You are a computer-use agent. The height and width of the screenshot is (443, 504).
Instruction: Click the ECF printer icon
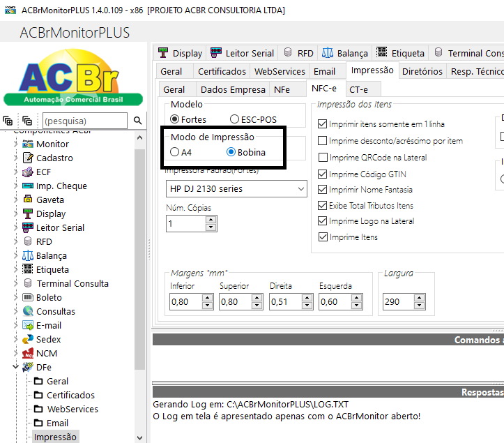[28, 172]
